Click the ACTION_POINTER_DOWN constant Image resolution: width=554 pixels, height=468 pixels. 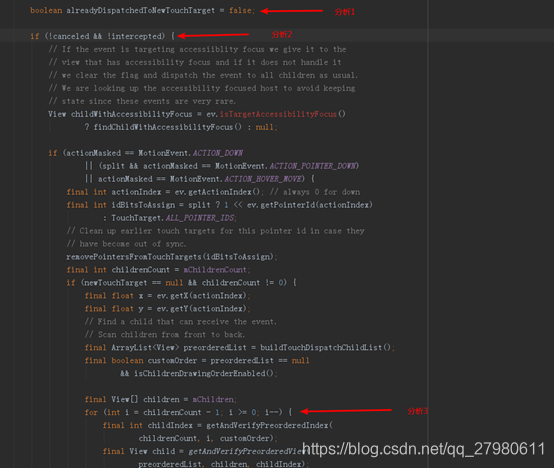click(x=313, y=166)
